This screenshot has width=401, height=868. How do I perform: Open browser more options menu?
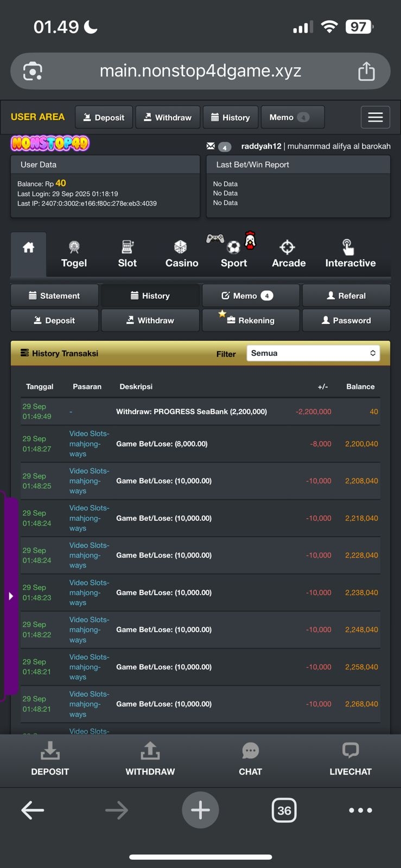[x=360, y=810]
